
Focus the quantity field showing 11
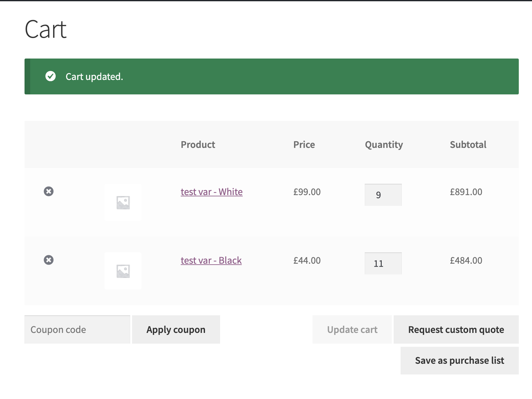tap(383, 263)
